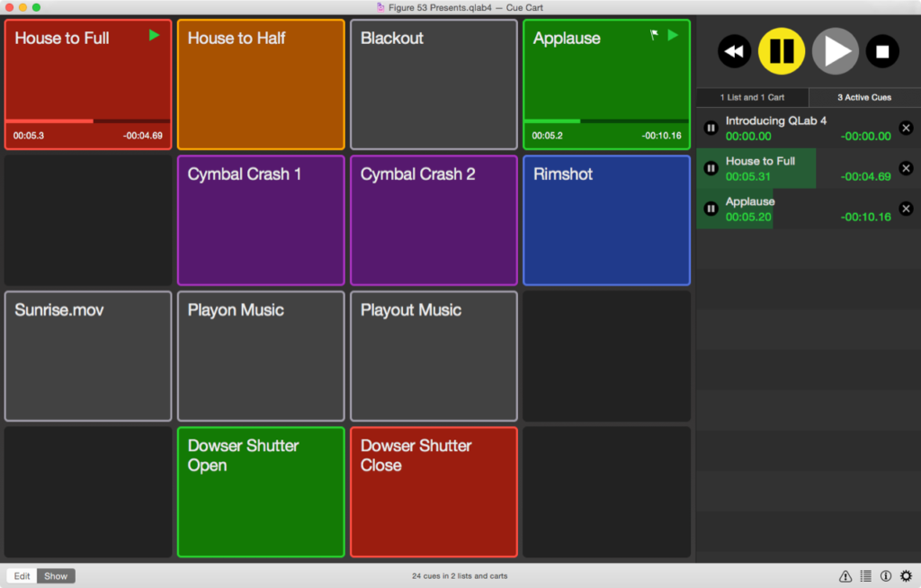The width and height of the screenshot is (921, 588).
Task: Pause the Introducing QLab 4 active cue
Action: [x=711, y=128]
